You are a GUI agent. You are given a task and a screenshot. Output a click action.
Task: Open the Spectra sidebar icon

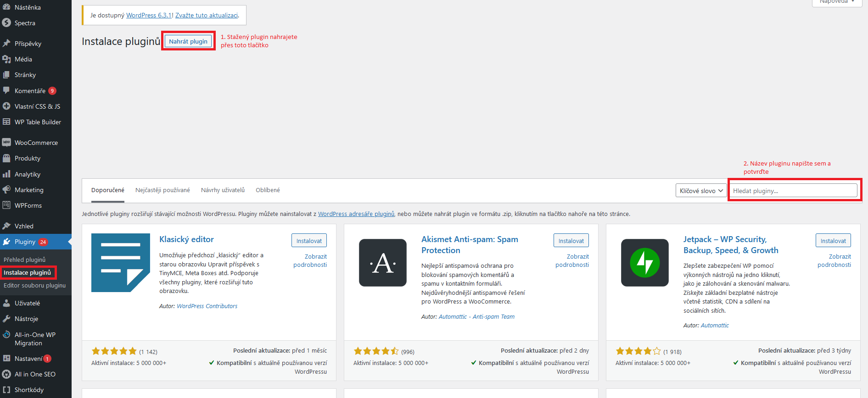(x=6, y=23)
